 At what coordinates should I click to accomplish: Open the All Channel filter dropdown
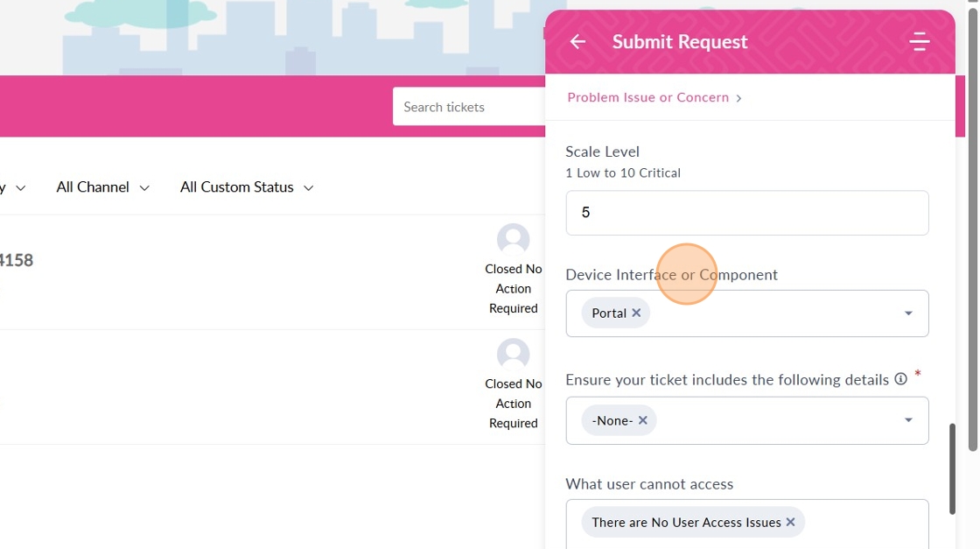pyautogui.click(x=102, y=187)
